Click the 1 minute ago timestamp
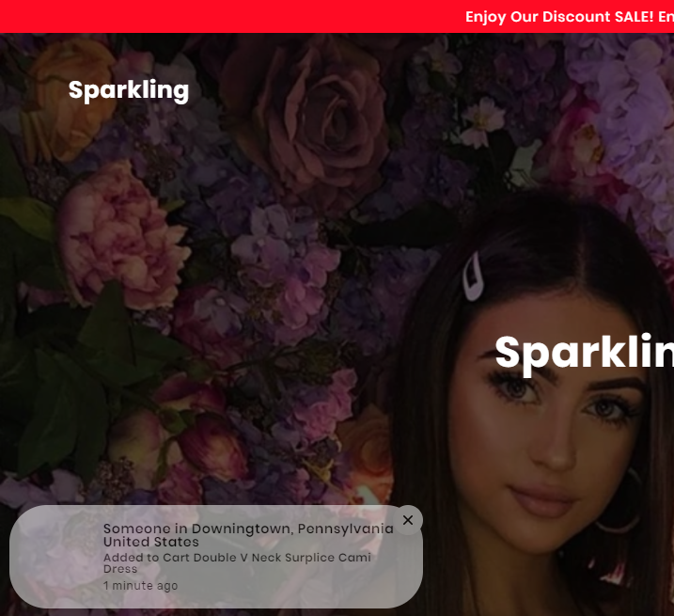 141,586
